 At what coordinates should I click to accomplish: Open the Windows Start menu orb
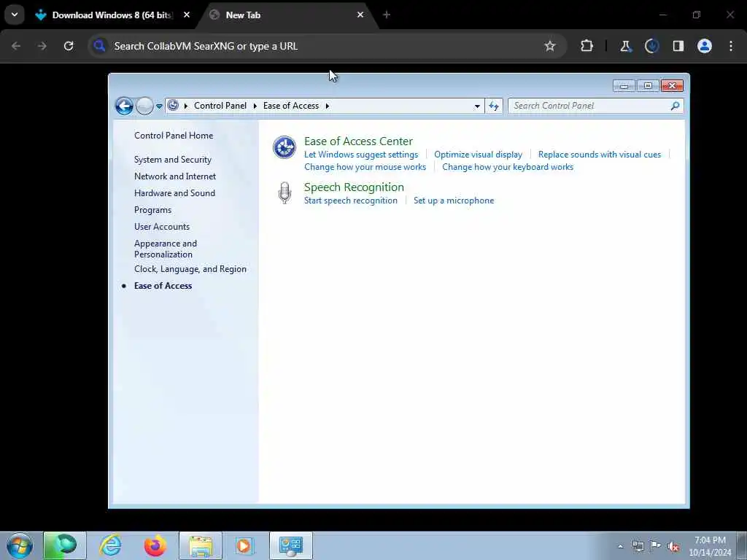click(20, 545)
